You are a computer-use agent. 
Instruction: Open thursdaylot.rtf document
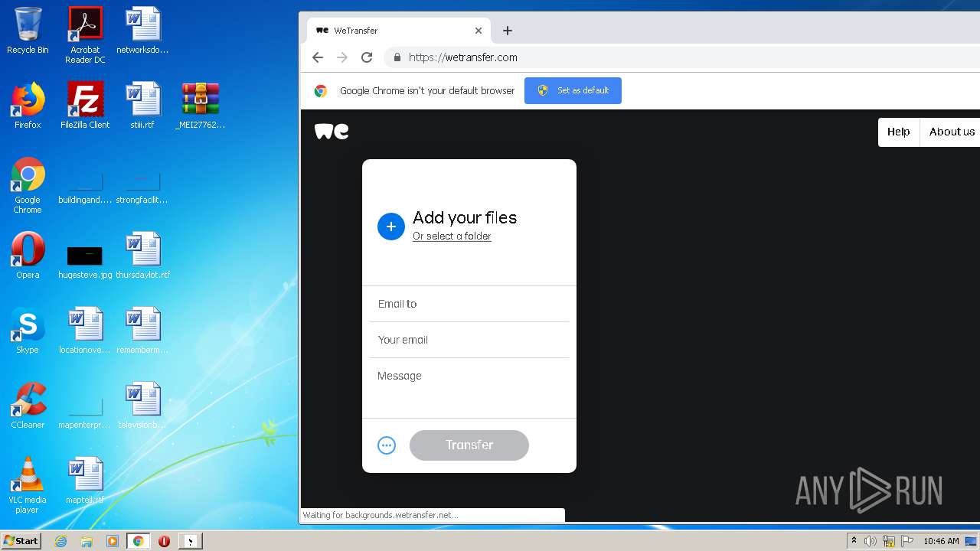[142, 256]
